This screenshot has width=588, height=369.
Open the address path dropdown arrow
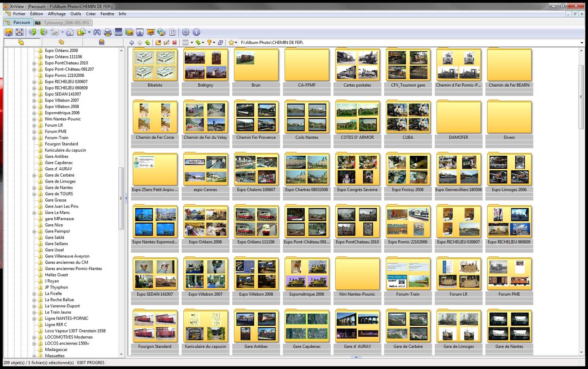point(582,43)
